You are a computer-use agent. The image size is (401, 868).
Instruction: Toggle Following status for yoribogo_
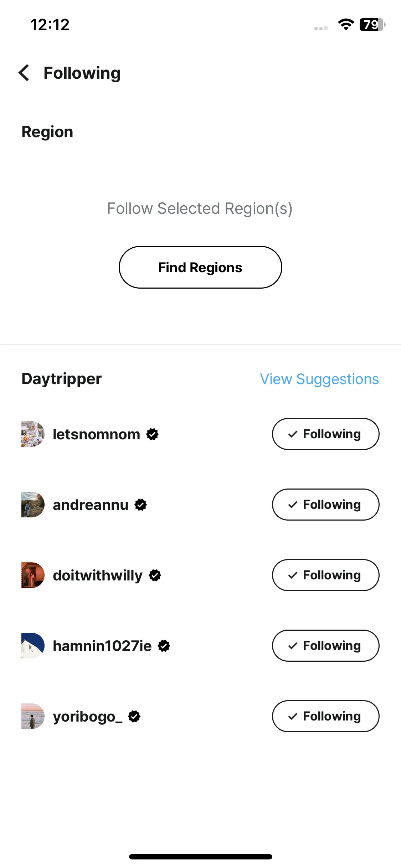[325, 716]
